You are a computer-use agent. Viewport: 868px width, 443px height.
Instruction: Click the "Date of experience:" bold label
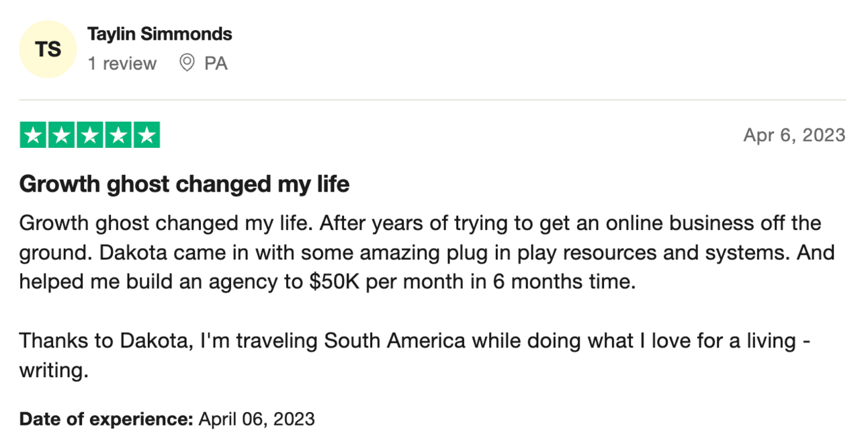coord(107,419)
